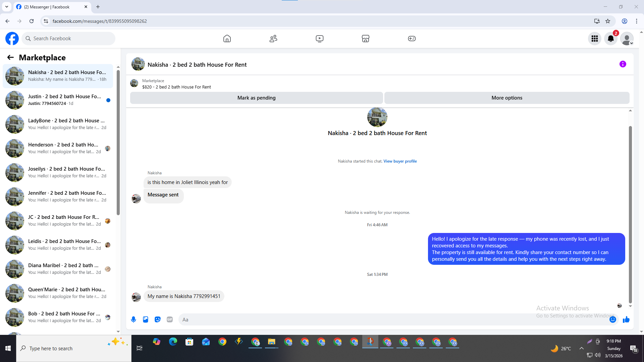This screenshot has height=362, width=644.
Task: Open Windows Start menu
Action: [x=8, y=349]
